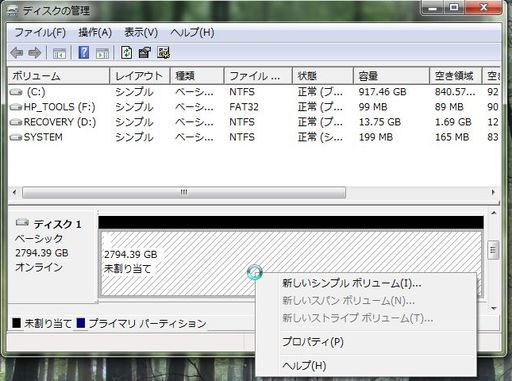Viewport: 512px width, 381px height.
Task: Toggle the console tree pane icon
Action: click(x=59, y=53)
